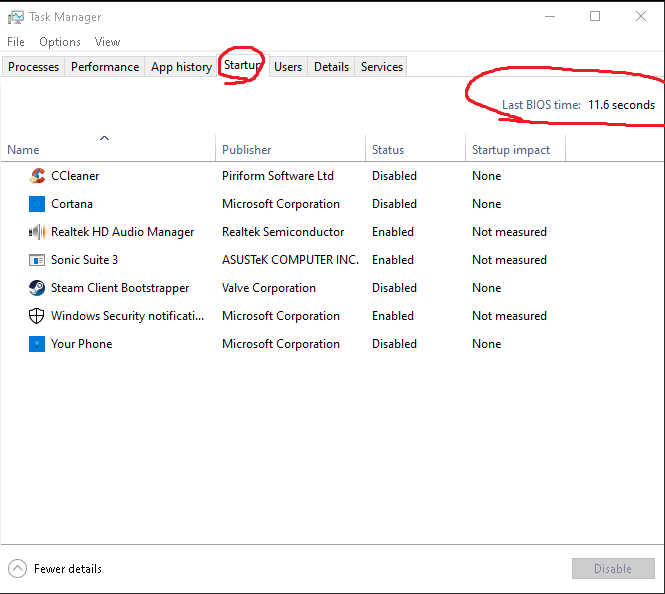Click Your Phone's Disabled status cell
Screen dimensions: 665x594
pos(394,344)
